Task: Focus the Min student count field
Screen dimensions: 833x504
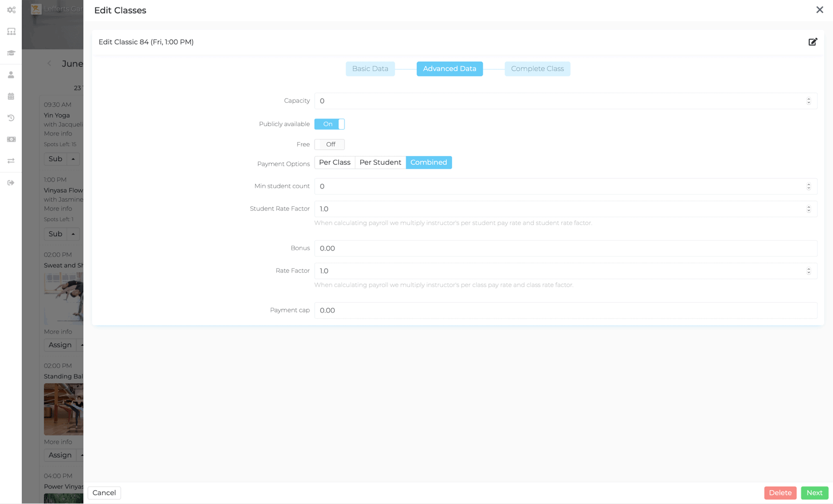Action: click(566, 186)
